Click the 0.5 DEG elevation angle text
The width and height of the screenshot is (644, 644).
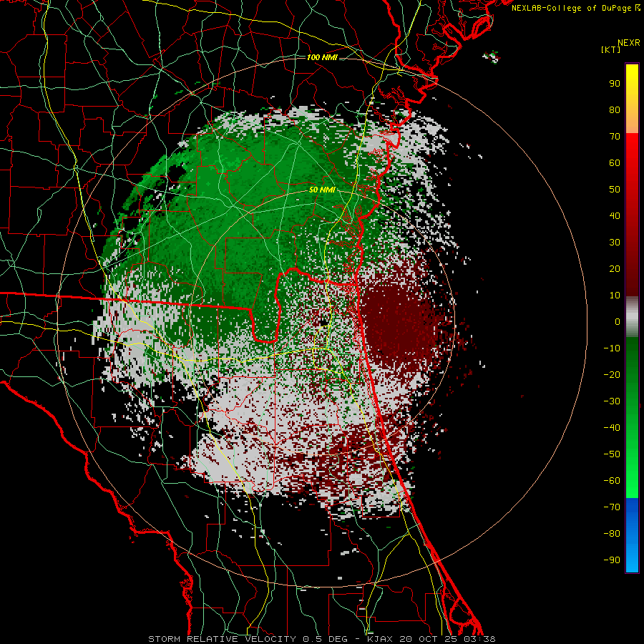pyautogui.click(x=325, y=639)
